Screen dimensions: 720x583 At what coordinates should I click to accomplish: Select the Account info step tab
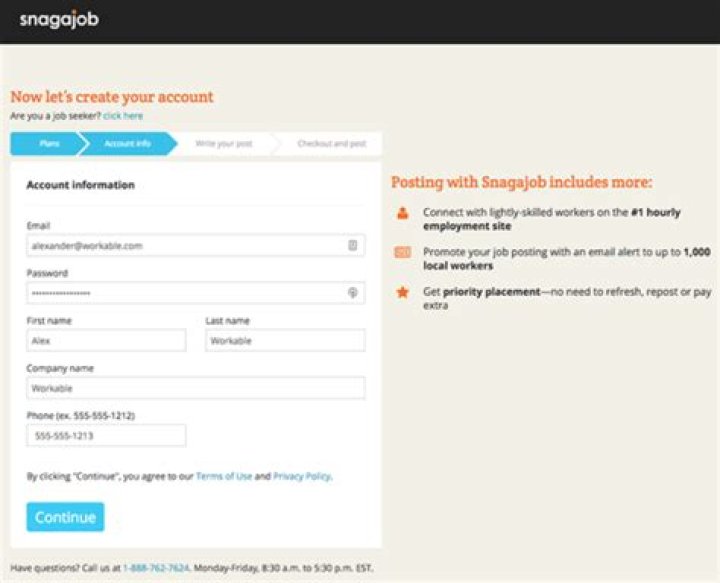point(127,144)
